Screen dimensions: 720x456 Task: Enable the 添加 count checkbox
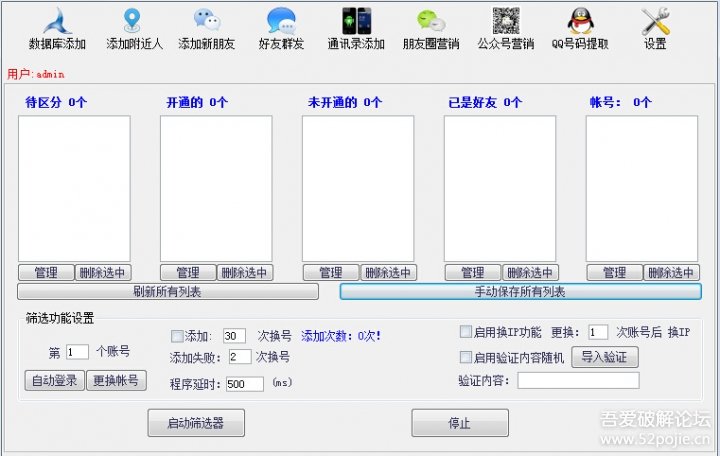click(x=177, y=336)
